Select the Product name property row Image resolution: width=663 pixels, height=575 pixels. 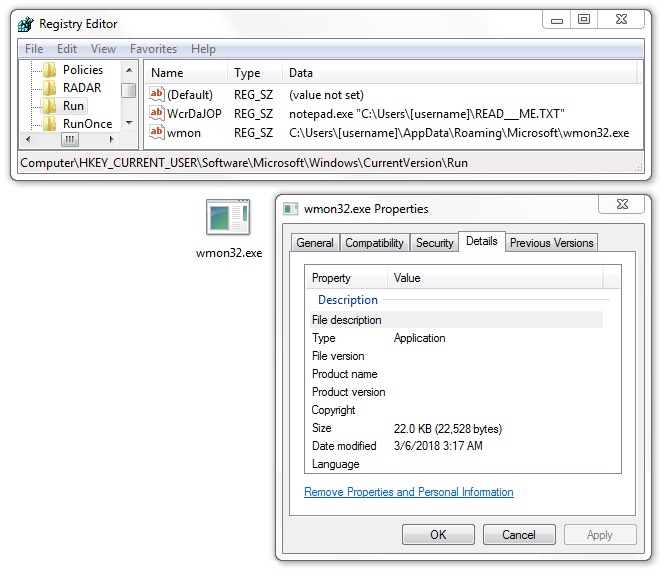pos(456,374)
